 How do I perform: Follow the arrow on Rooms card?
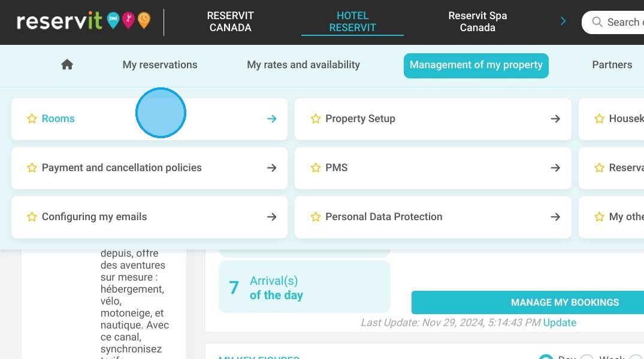pos(271,118)
